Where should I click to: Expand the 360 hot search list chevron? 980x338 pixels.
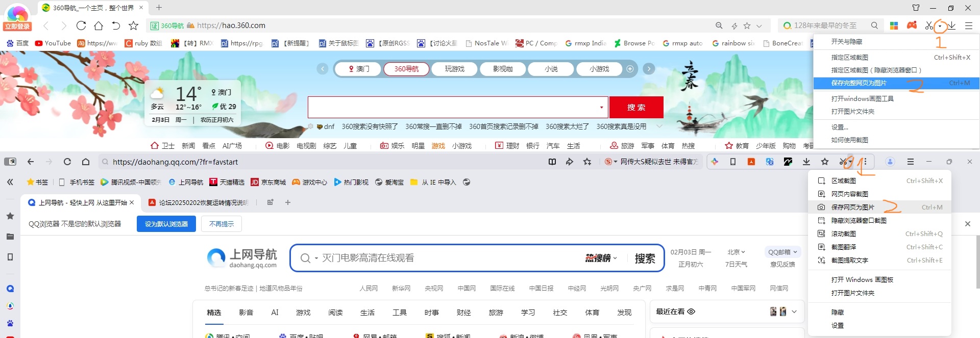click(659, 126)
